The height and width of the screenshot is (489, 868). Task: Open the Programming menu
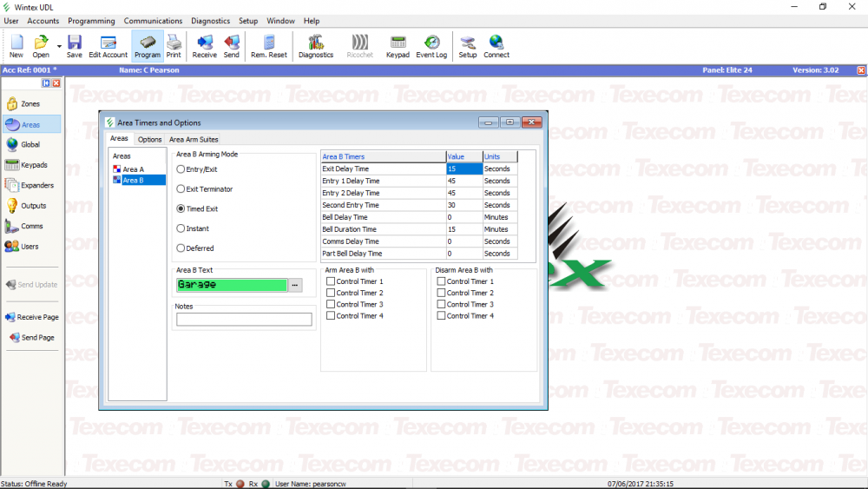tap(91, 21)
